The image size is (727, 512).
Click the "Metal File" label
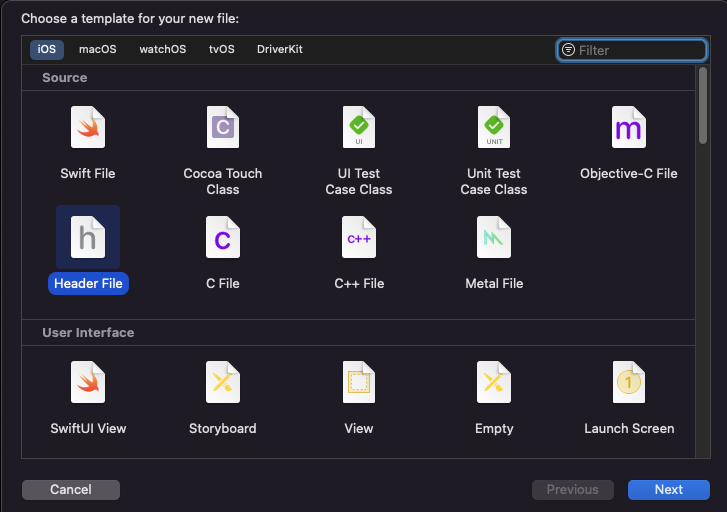click(x=494, y=283)
